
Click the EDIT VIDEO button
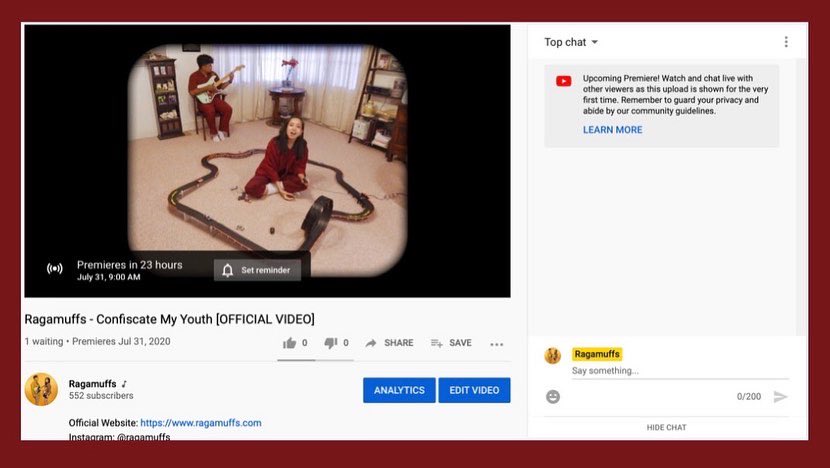474,390
